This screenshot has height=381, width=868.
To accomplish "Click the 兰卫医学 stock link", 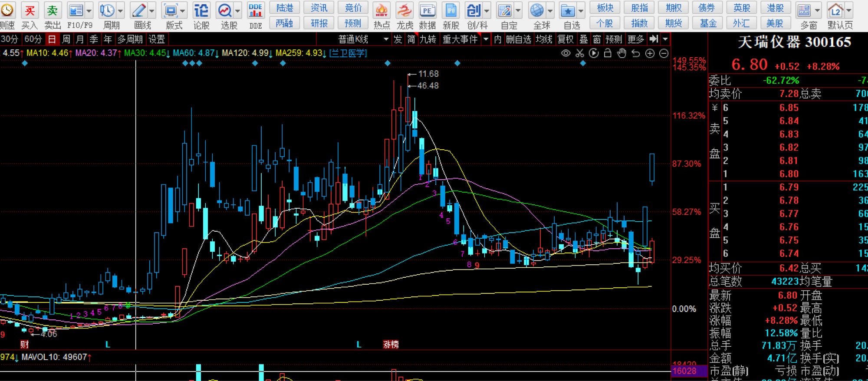I will (x=348, y=53).
